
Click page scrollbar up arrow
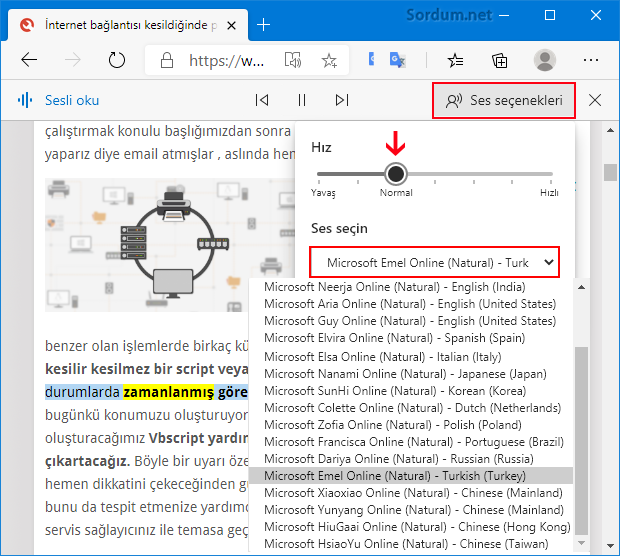click(611, 130)
